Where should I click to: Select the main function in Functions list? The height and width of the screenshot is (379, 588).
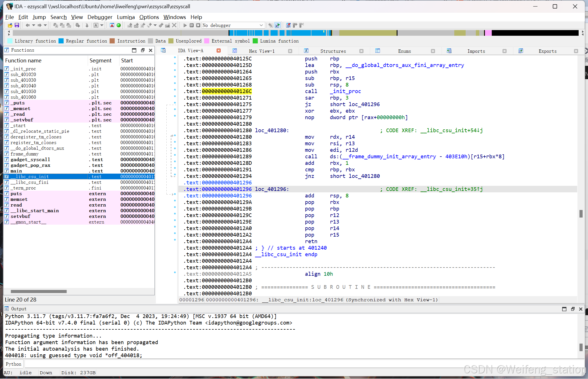coord(16,171)
